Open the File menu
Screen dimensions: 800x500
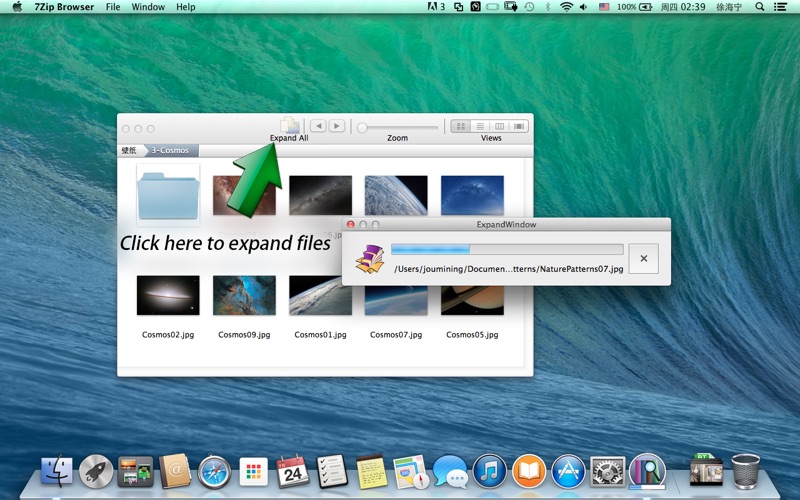tap(113, 7)
